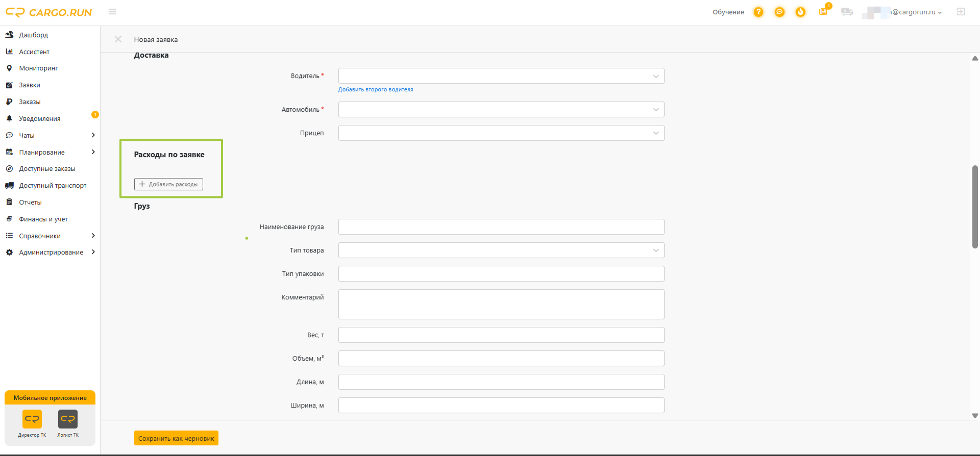Click the Ассистент chart icon
Viewport: 980px width, 456px height.
9,52
